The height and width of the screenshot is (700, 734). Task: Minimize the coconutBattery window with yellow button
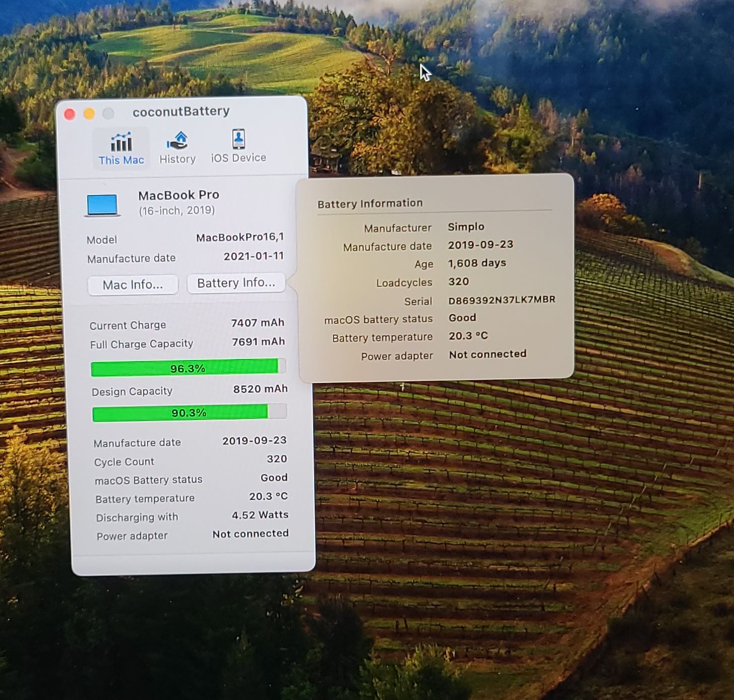tap(89, 114)
